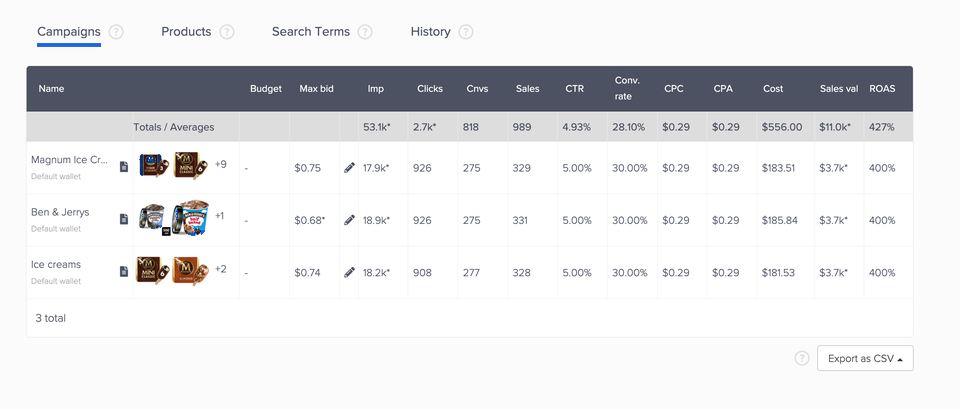Click 908 clicks cell for Ice creams
Screen dimensions: 960x409
click(x=422, y=273)
